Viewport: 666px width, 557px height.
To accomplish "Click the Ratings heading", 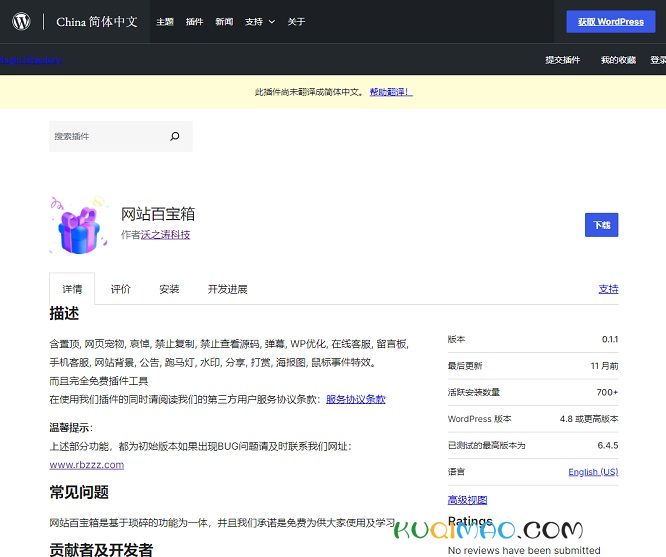I will (470, 521).
